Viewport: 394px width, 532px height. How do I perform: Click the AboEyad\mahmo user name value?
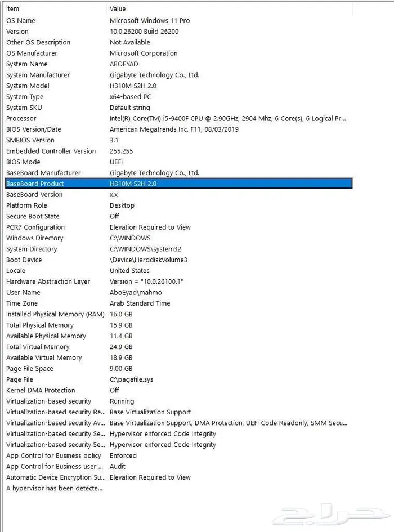(136, 293)
